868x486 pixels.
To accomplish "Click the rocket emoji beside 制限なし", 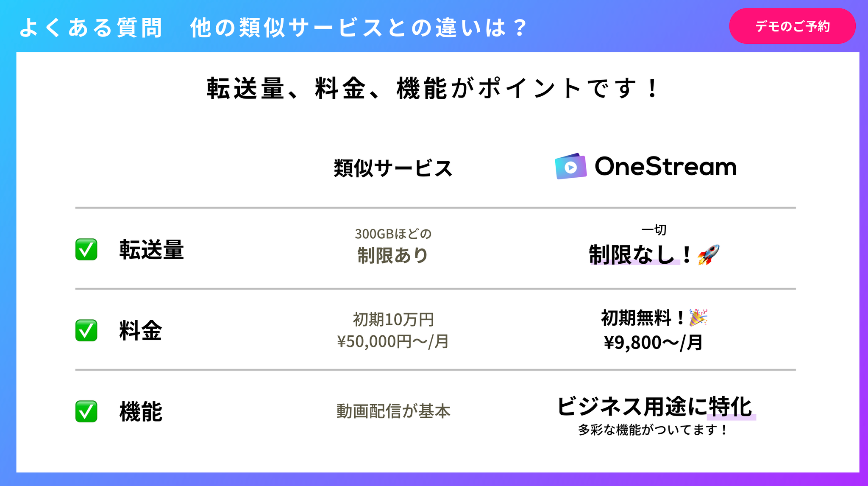I will [x=709, y=254].
